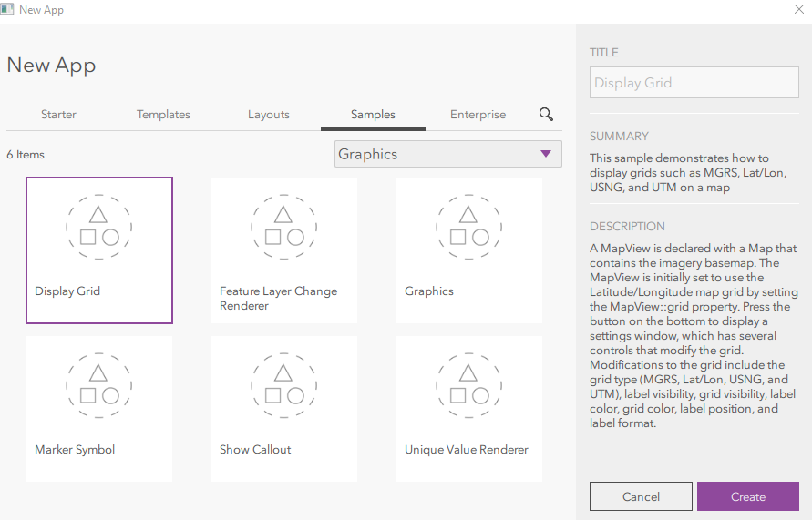Click the Display Grid sample icon
Viewport: 812px width, 520px height.
[x=98, y=227]
